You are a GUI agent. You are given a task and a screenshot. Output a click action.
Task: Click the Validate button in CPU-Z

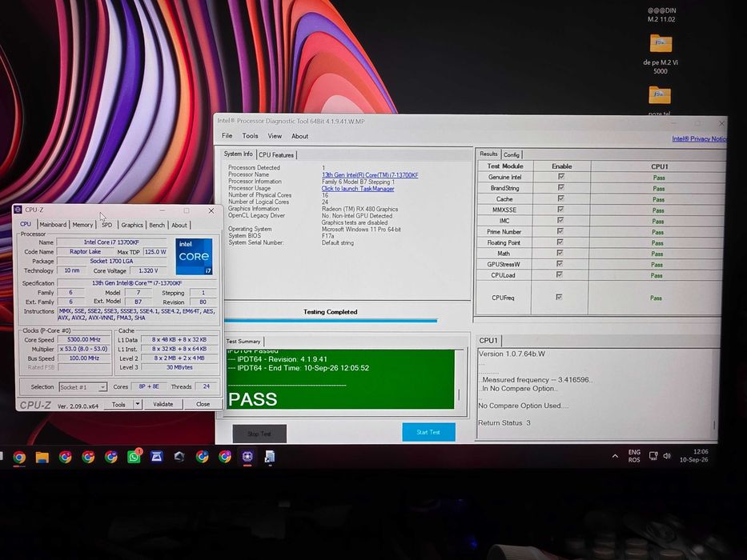point(163,404)
